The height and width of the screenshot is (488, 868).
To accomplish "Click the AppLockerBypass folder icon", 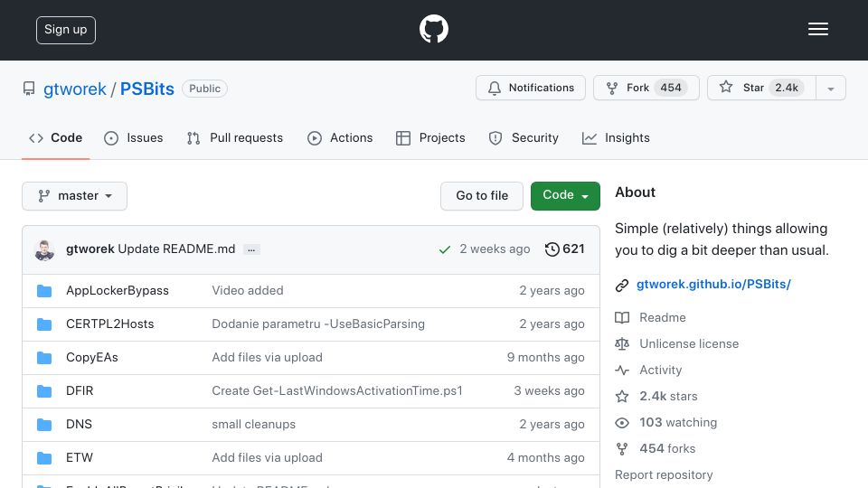I will point(44,291).
